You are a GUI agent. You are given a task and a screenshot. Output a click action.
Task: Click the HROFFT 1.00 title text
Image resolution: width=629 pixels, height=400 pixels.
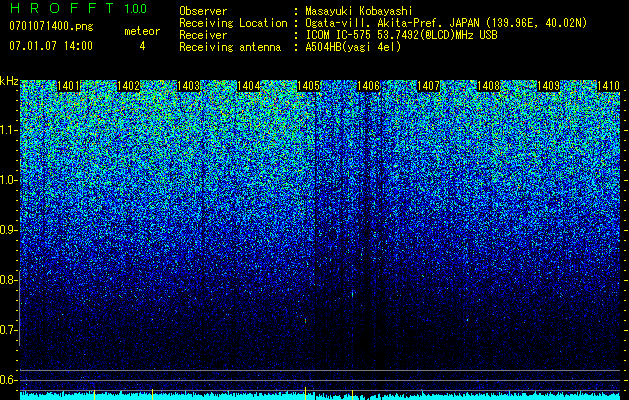point(79,8)
